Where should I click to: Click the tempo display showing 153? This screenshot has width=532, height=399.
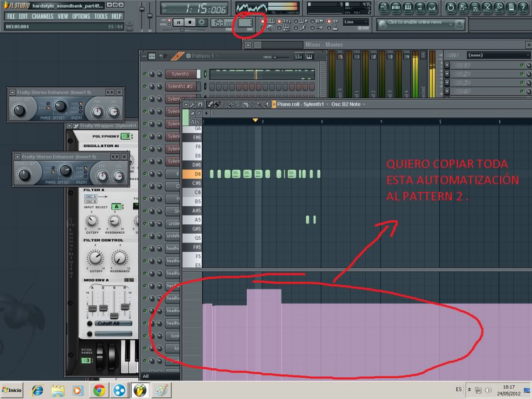coord(222,22)
